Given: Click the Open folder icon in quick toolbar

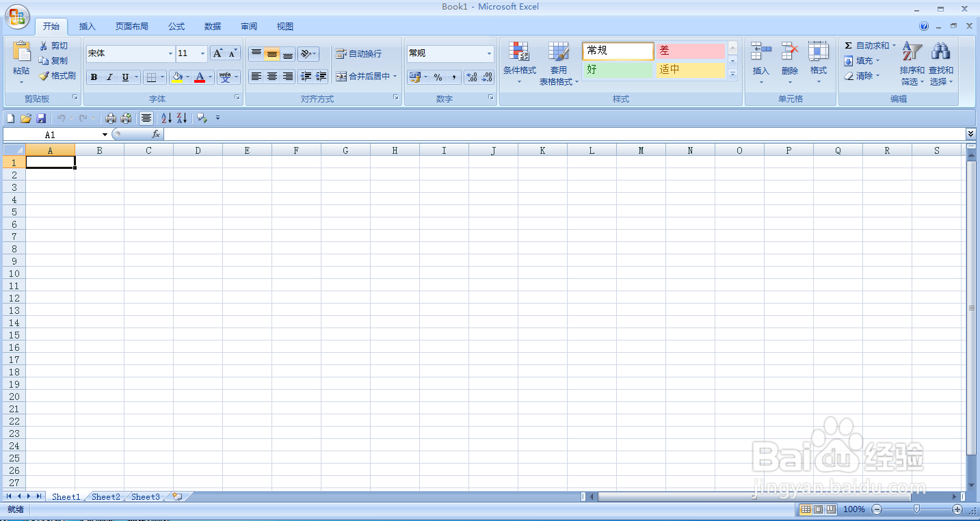Looking at the screenshot, I should pyautogui.click(x=25, y=118).
